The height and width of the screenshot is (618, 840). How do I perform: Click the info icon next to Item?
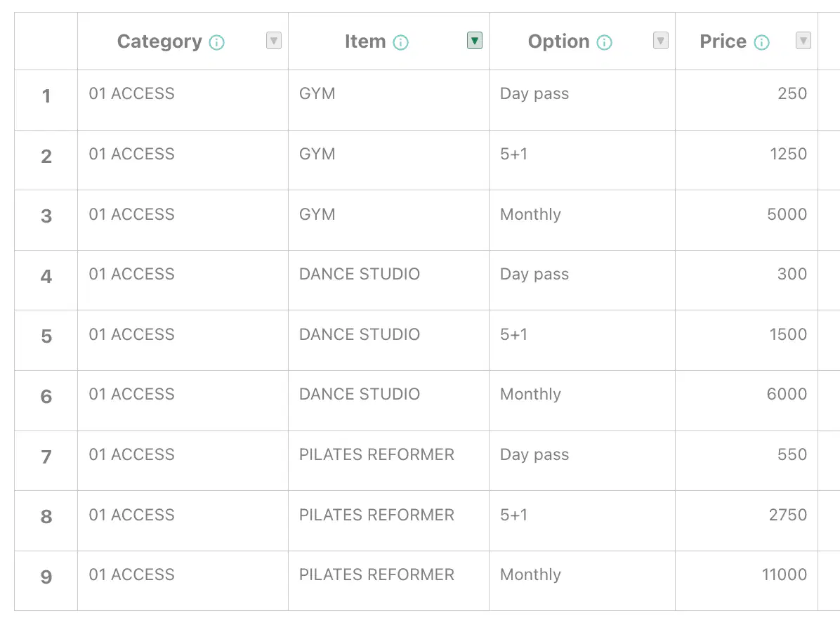click(x=400, y=42)
